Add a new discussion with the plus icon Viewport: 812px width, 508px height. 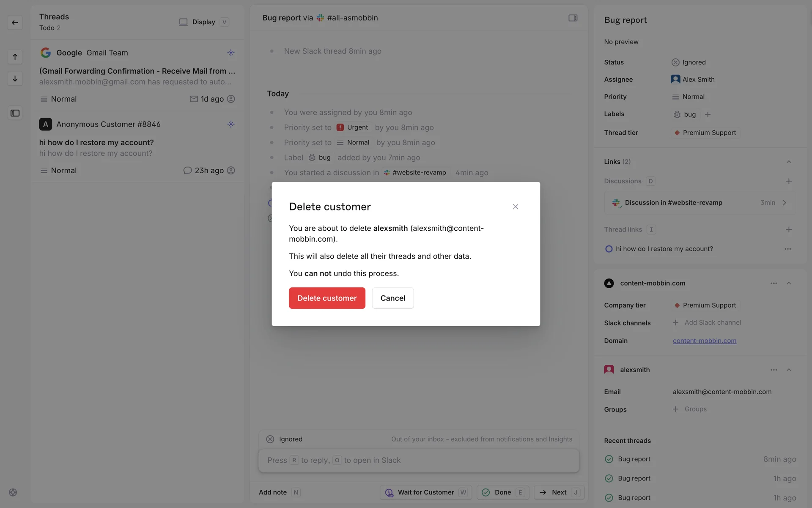coord(788,181)
